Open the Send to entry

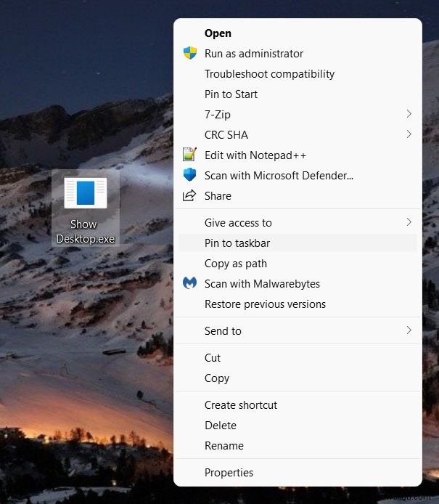pyautogui.click(x=298, y=331)
